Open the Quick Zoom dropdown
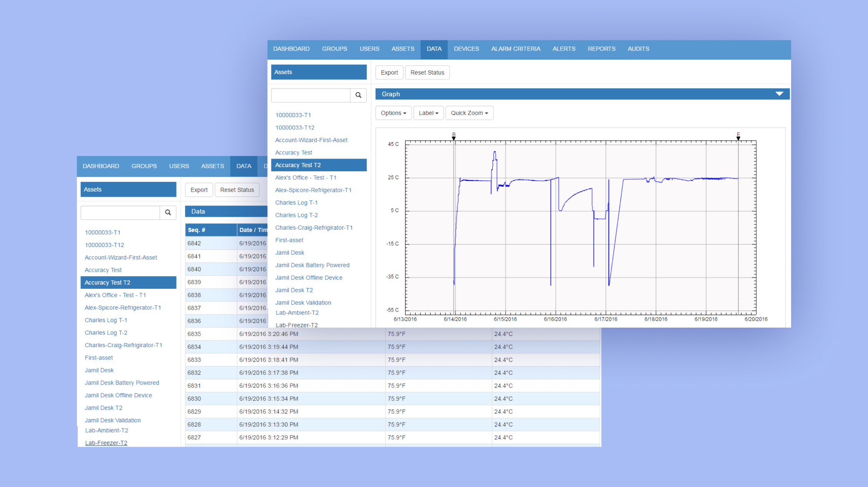The height and width of the screenshot is (487, 868). (x=469, y=113)
